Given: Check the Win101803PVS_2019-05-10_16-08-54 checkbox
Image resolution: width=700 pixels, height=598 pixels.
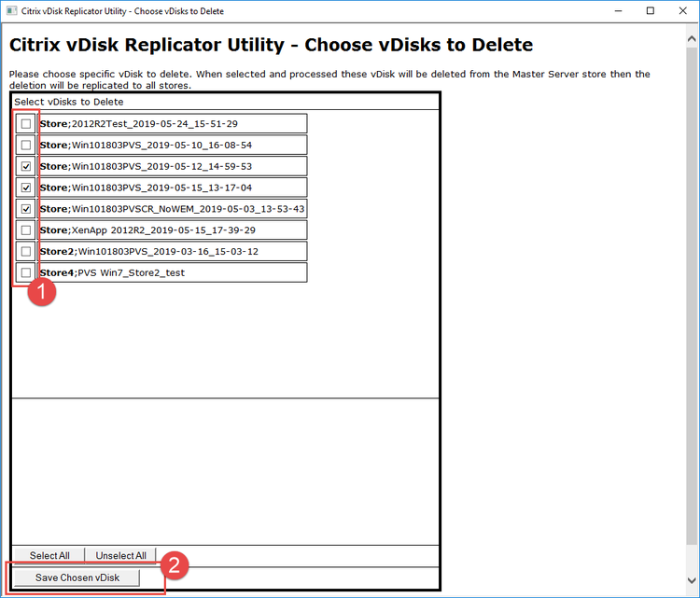Looking at the screenshot, I should coord(26,145).
